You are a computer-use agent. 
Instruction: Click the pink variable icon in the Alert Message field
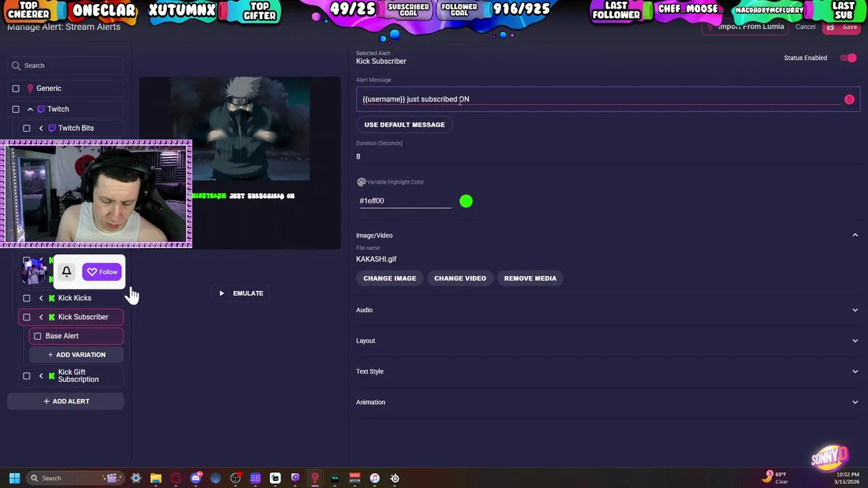click(849, 100)
